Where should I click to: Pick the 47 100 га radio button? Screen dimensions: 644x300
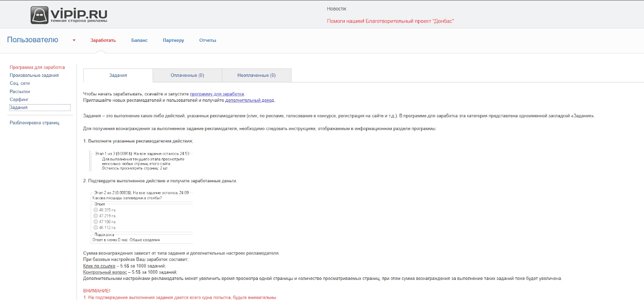point(96,222)
